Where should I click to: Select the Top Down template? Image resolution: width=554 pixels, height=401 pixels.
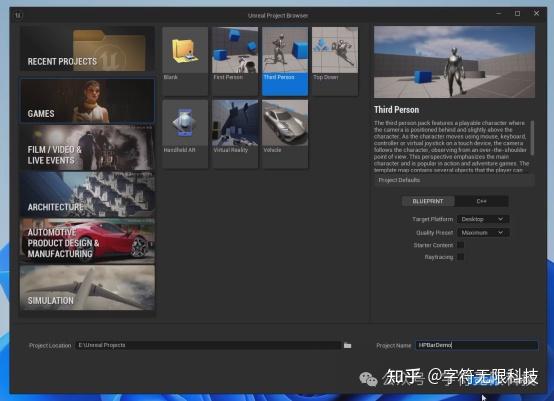coord(335,61)
